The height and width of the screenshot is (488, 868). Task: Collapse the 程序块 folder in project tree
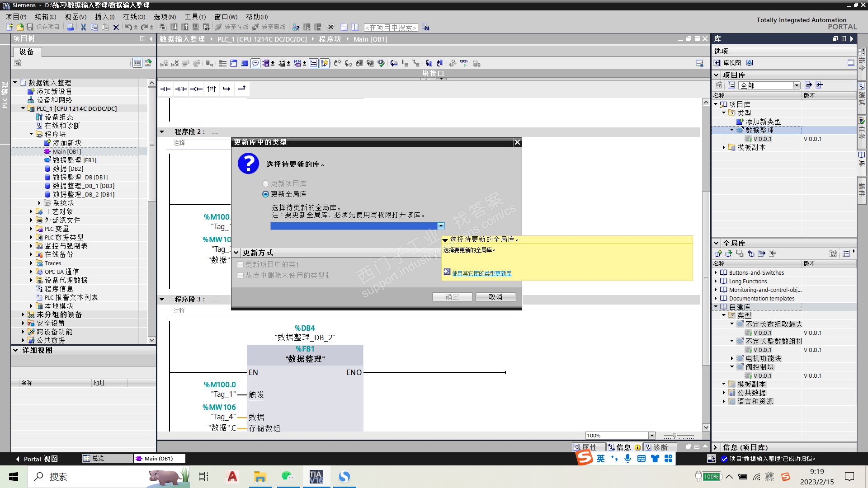31,134
